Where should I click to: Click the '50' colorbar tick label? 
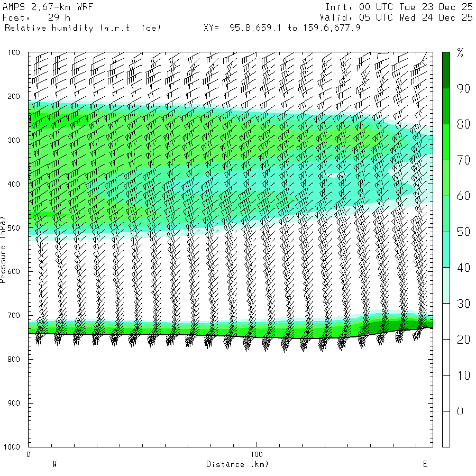[x=463, y=232]
